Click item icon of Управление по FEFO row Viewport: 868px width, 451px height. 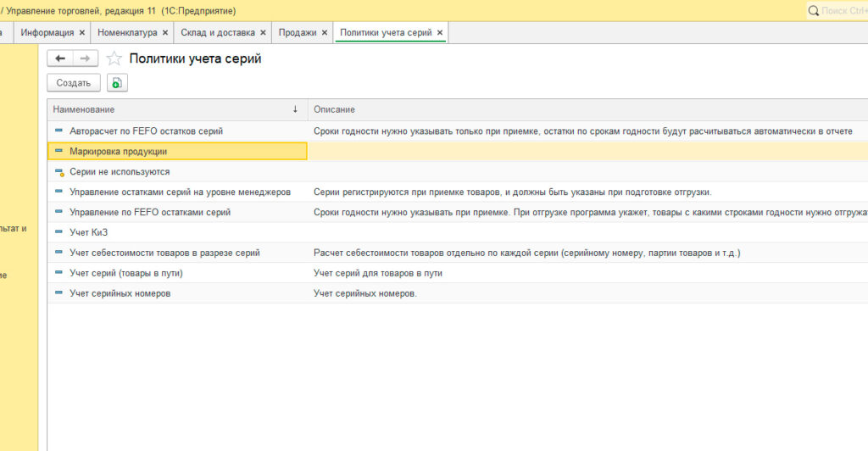(x=58, y=211)
